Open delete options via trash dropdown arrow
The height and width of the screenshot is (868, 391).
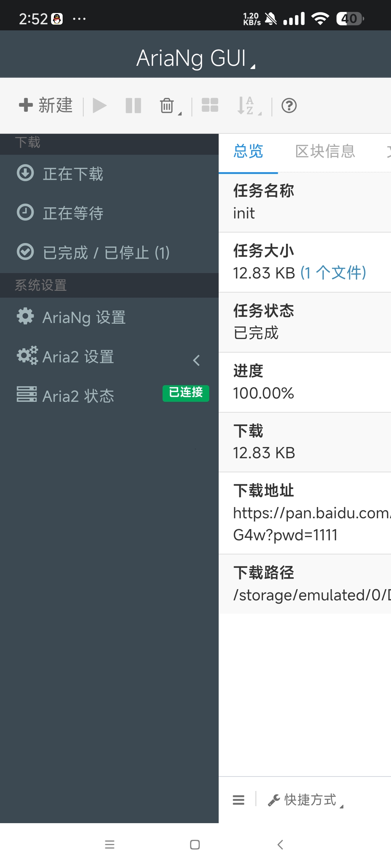tap(180, 113)
